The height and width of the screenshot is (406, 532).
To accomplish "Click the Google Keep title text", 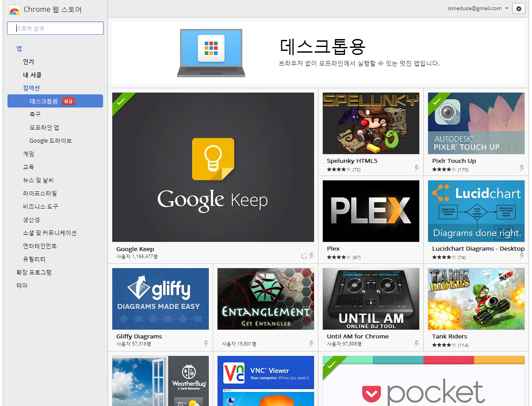I will click(x=135, y=249).
